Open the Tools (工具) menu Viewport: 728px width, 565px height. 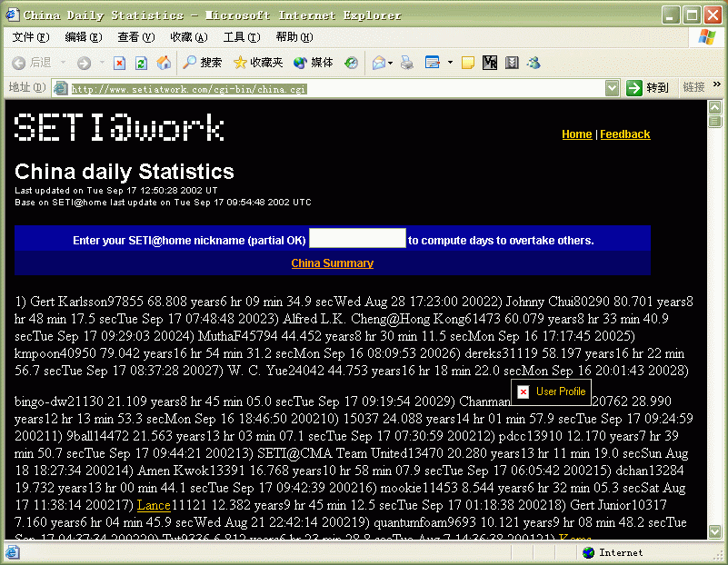242,37
